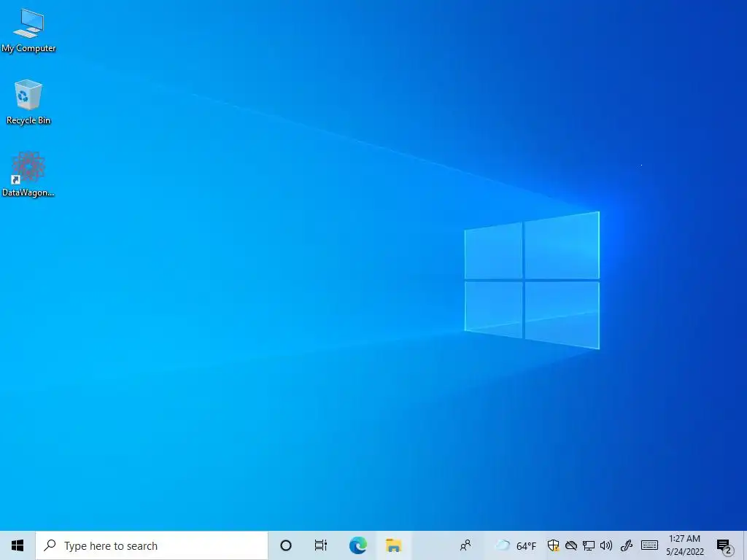
Task: Click the OneDrive cloud tray icon
Action: 570,545
